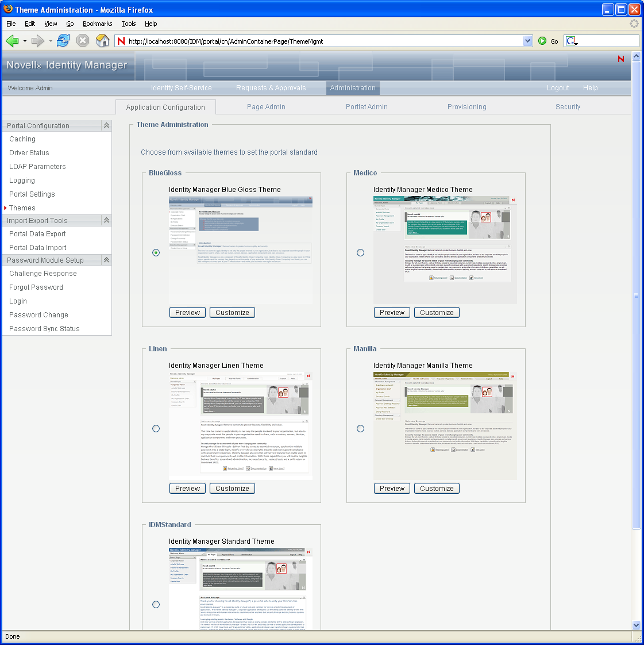Switch to the Requests & Approvals tab

[271, 87]
